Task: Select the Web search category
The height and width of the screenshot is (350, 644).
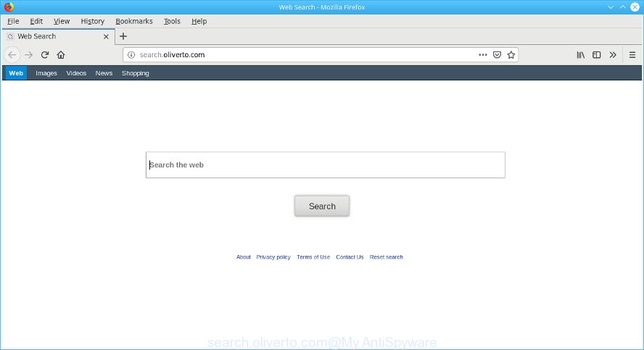Action: tap(16, 73)
